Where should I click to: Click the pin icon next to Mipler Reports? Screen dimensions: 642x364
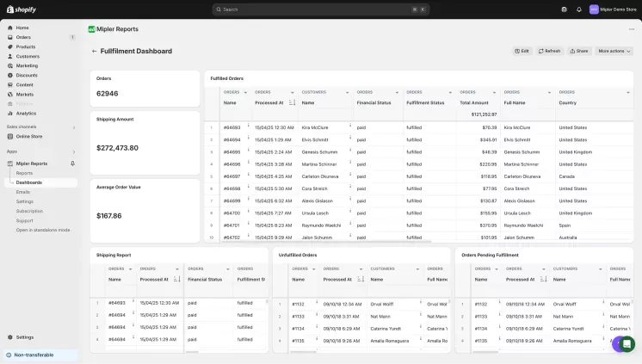[x=72, y=163]
